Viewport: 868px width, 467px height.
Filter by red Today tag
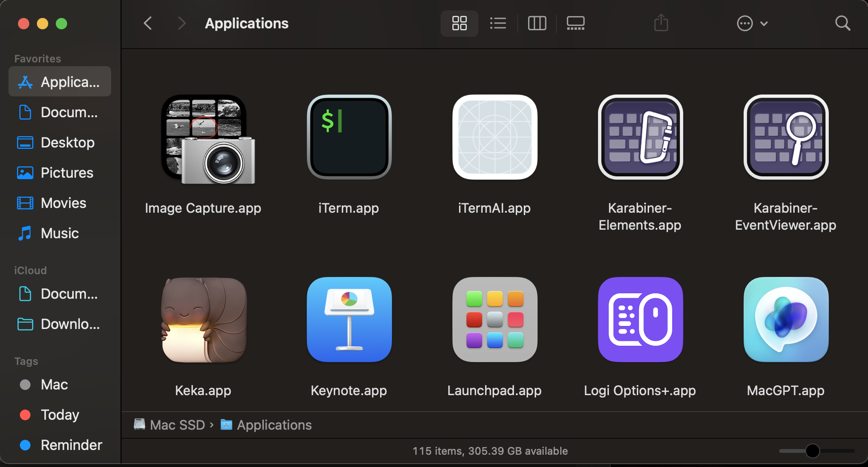pyautogui.click(x=60, y=415)
